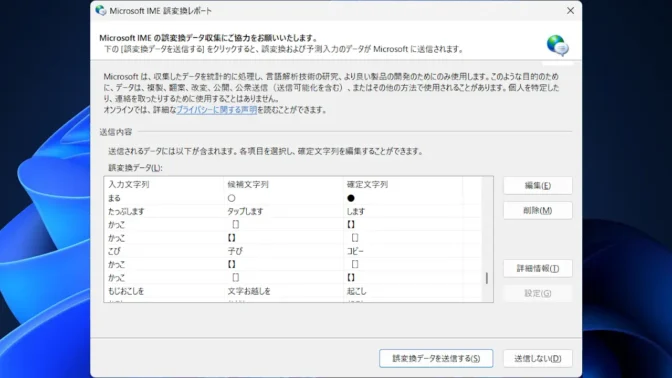Click the 編集(E) button

[537, 186]
